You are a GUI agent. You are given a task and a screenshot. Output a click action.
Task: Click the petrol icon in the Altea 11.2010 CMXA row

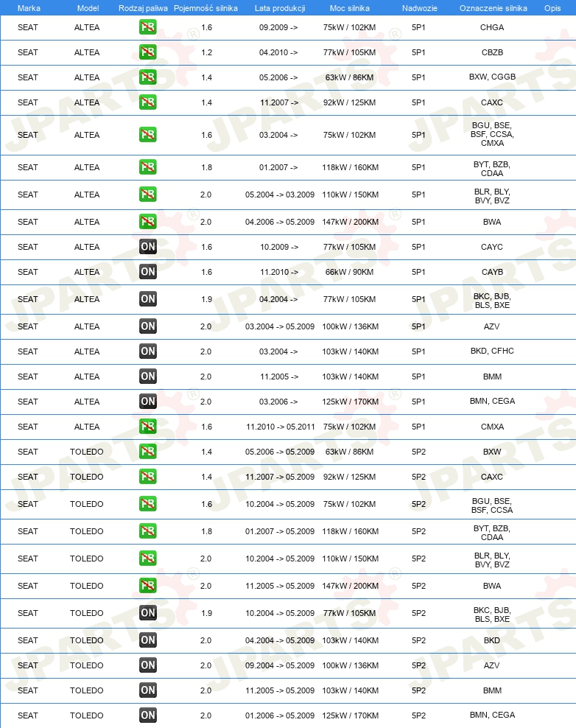[147, 427]
